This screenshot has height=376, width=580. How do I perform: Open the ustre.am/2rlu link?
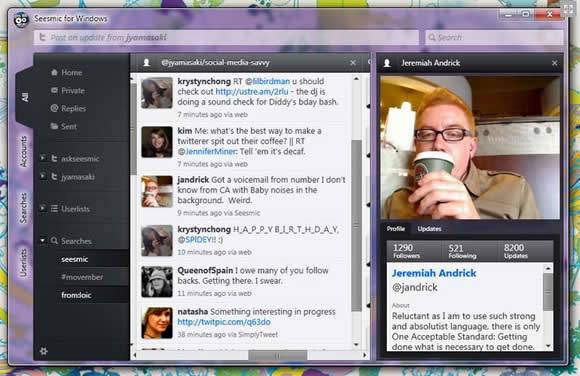coord(252,91)
